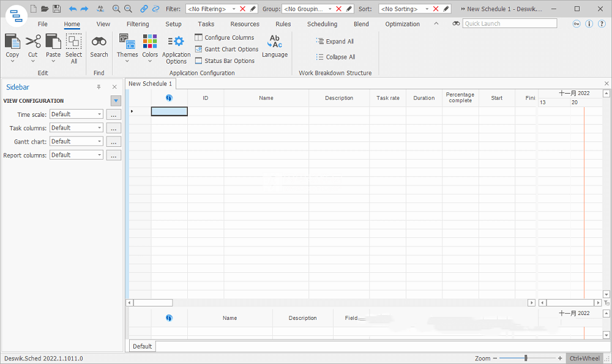This screenshot has height=364, width=612.
Task: Click the license key icon
Action: (x=577, y=24)
